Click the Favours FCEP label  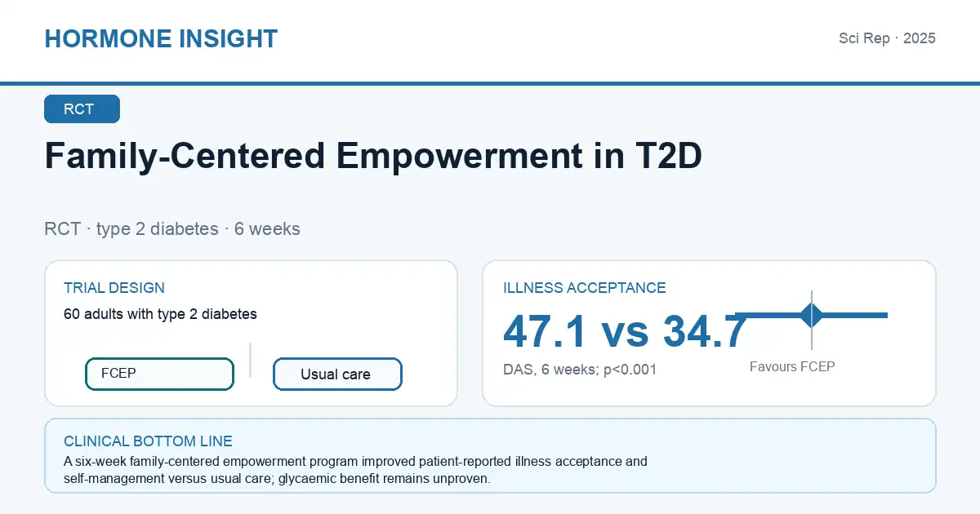[x=792, y=366]
